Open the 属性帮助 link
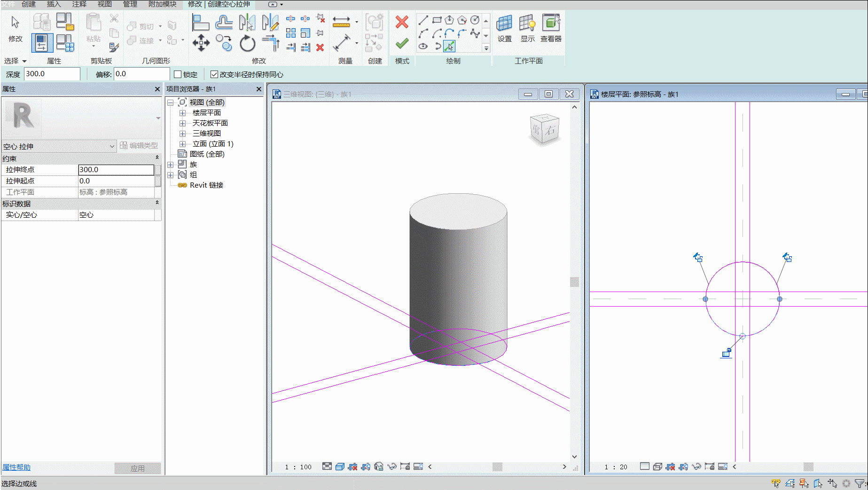The height and width of the screenshot is (490, 868). (16, 467)
